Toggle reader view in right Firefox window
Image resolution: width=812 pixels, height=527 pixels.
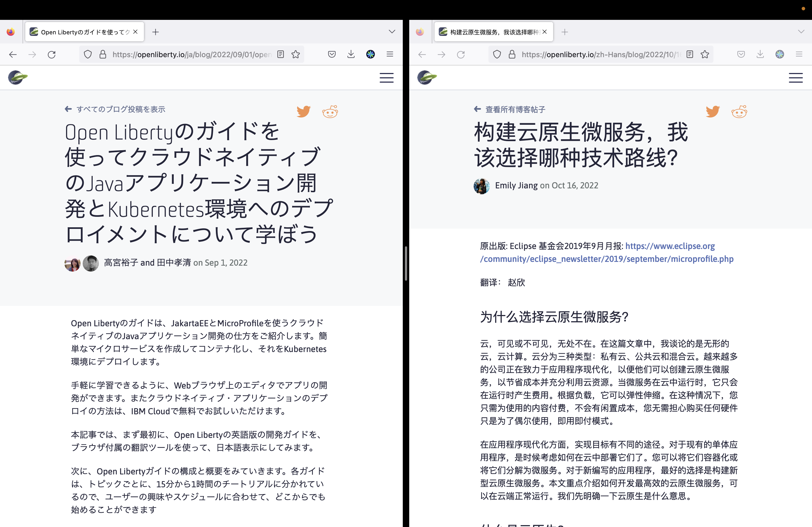690,54
